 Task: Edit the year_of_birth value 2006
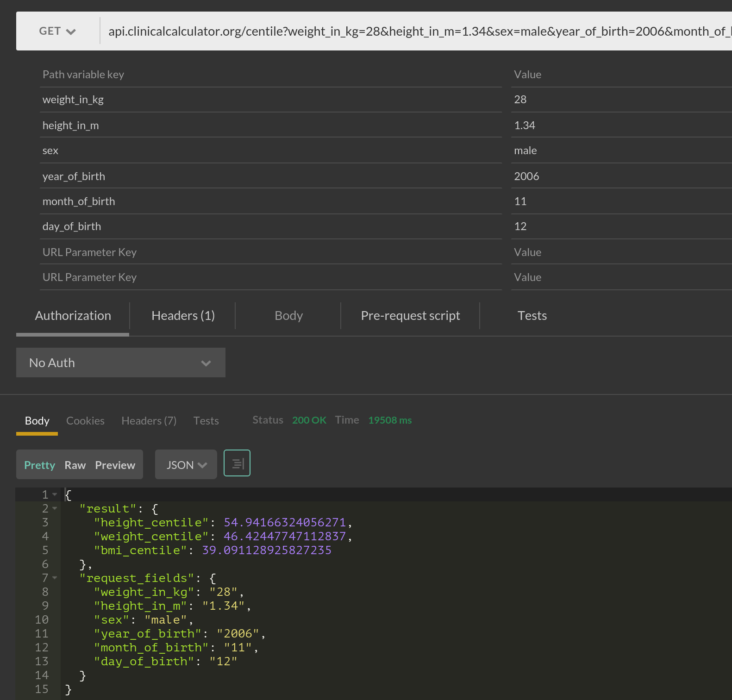620,176
